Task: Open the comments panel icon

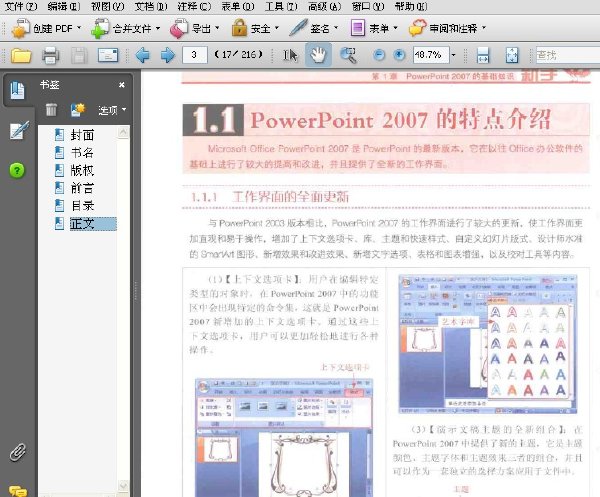Action: pos(18,490)
